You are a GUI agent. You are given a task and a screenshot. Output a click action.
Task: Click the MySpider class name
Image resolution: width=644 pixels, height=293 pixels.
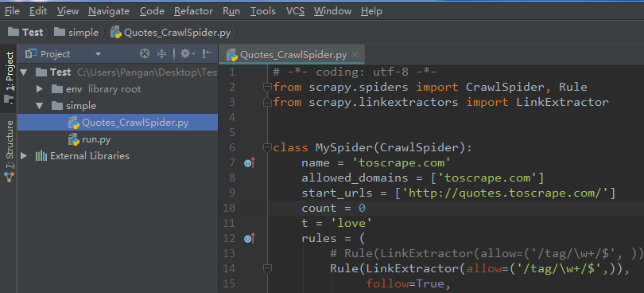pyautogui.click(x=344, y=147)
